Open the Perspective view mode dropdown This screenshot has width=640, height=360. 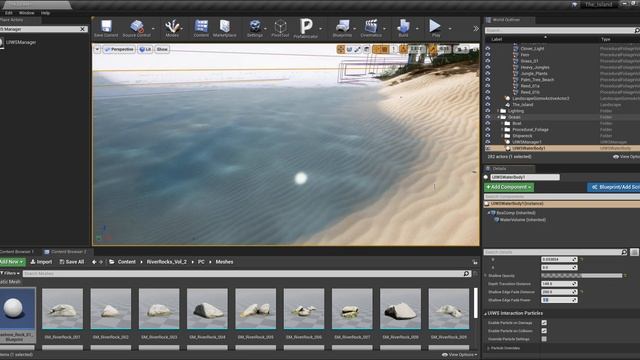[x=119, y=49]
